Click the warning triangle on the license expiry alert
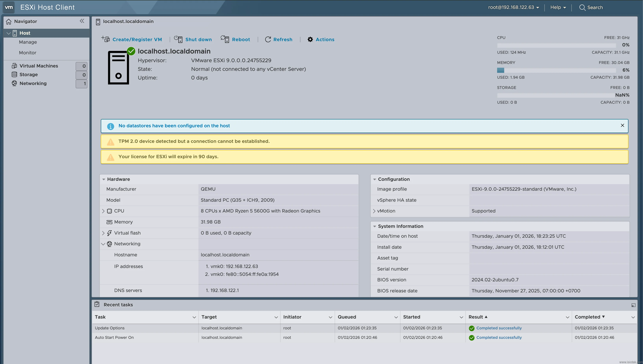 (110, 157)
